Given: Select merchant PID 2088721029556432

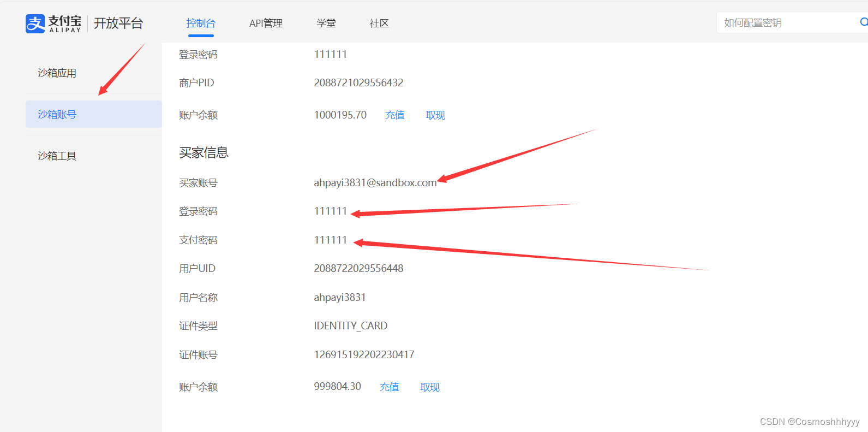Looking at the screenshot, I should (358, 83).
